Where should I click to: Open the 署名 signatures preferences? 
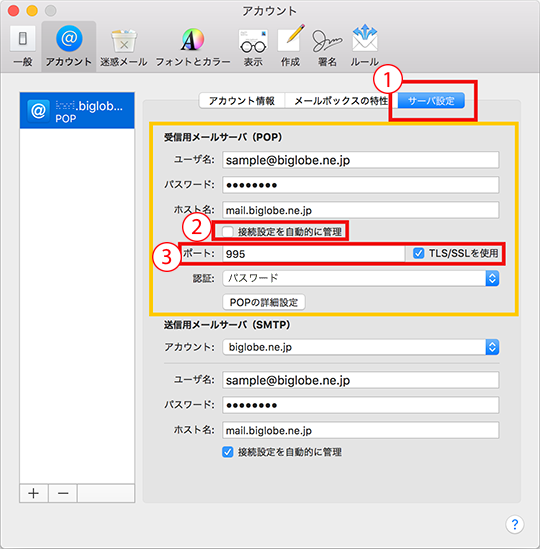(x=327, y=47)
